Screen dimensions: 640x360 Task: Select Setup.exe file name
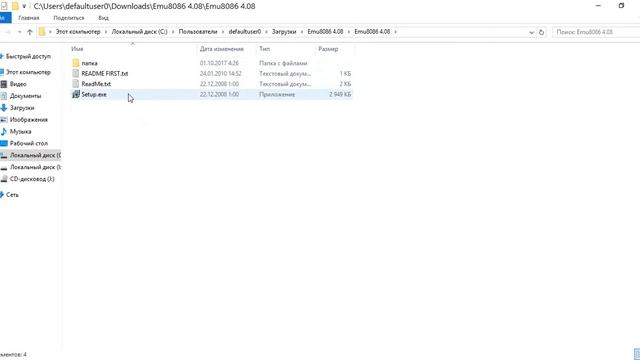[94, 94]
